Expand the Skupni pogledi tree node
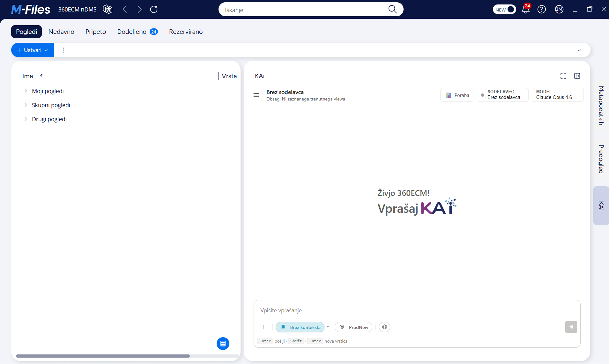Viewport: 609px width, 364px height. pyautogui.click(x=26, y=105)
